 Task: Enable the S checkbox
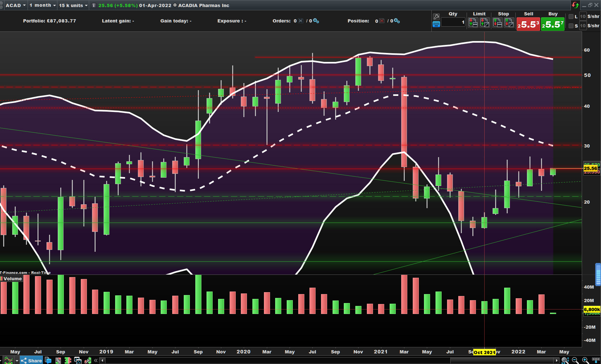[x=571, y=26]
